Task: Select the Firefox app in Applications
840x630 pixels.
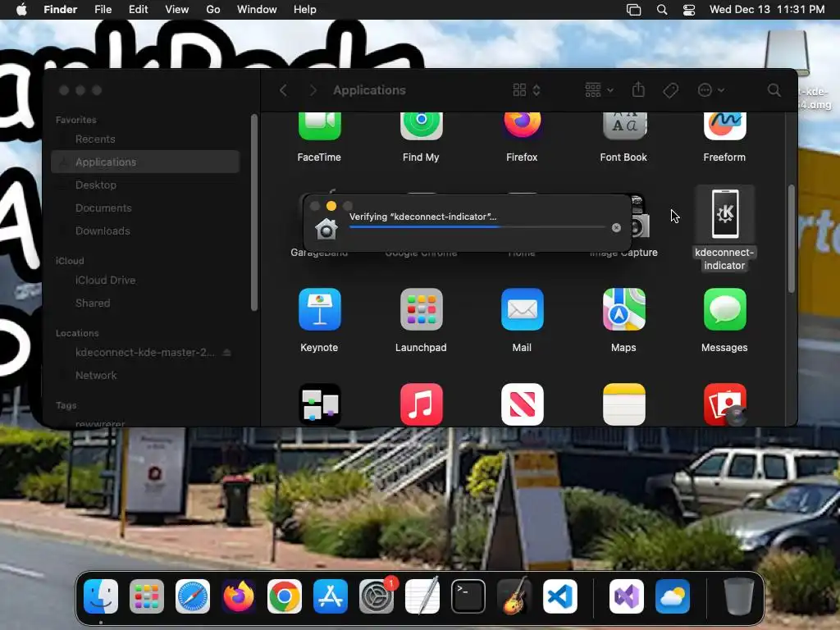Action: tap(523, 126)
